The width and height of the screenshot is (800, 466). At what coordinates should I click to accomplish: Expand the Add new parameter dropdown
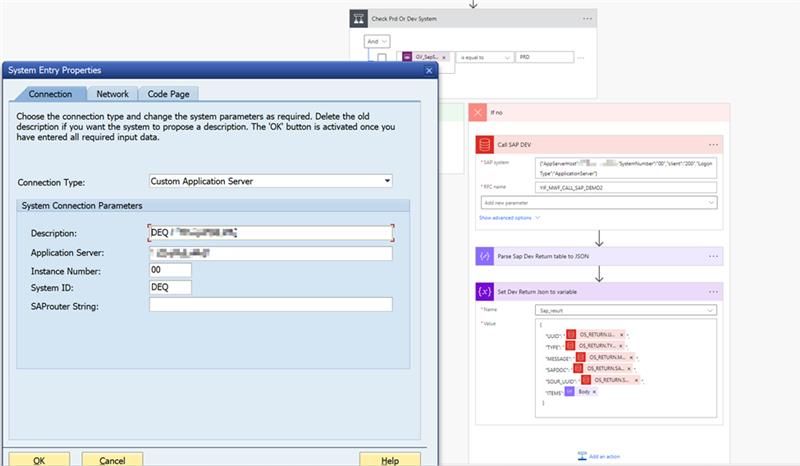599,203
